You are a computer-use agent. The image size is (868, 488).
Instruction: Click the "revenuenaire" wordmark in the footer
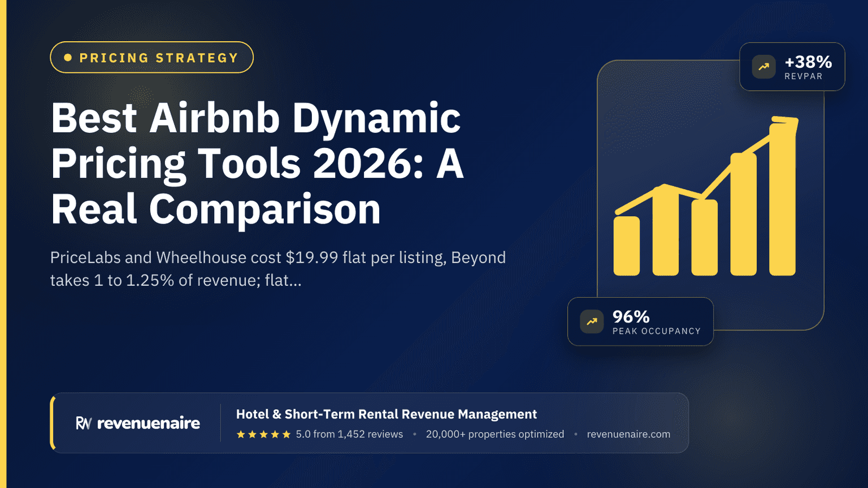(x=149, y=423)
